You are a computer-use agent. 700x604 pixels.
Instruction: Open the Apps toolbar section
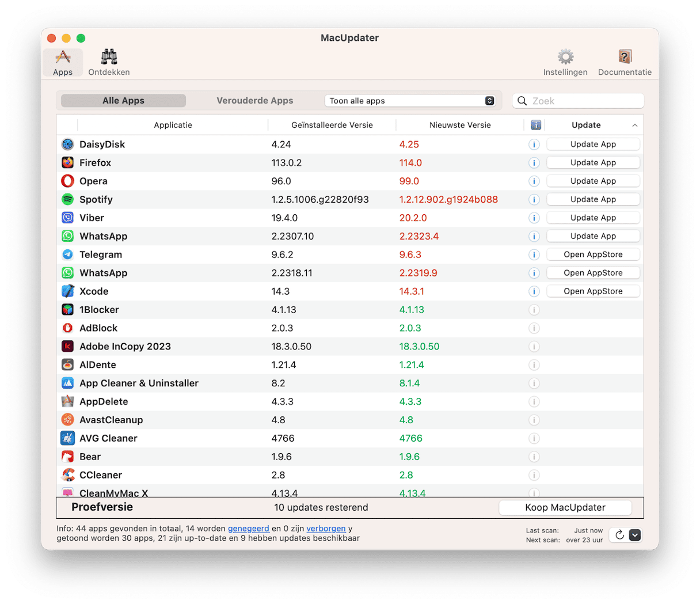(x=63, y=63)
